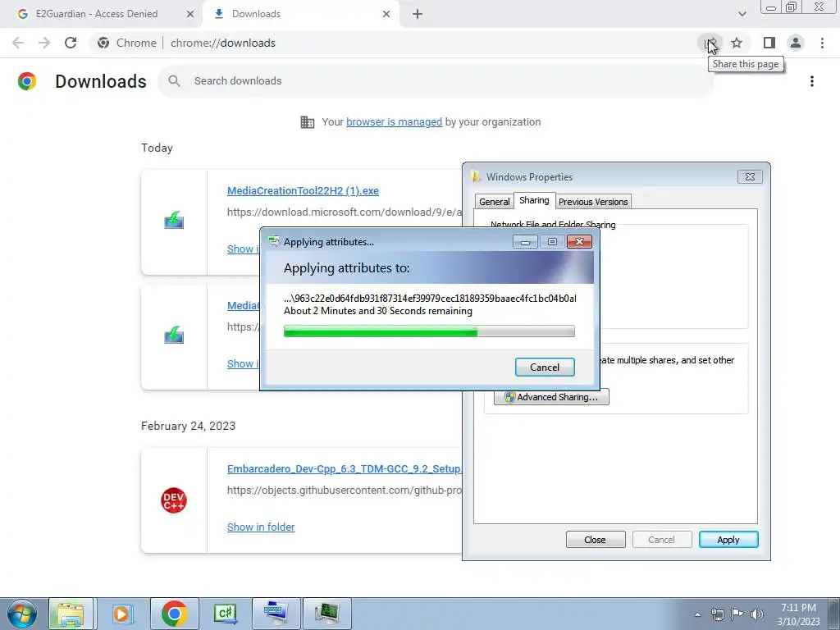This screenshot has height=630, width=840.
Task: Click Show in folder for Embarcadero download
Action: pos(261,527)
